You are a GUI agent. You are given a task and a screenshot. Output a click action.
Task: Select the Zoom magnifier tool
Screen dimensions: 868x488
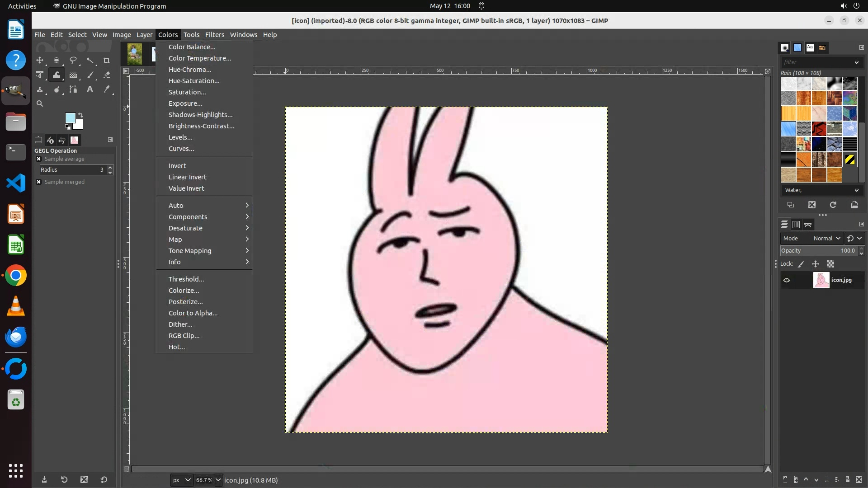click(x=40, y=103)
